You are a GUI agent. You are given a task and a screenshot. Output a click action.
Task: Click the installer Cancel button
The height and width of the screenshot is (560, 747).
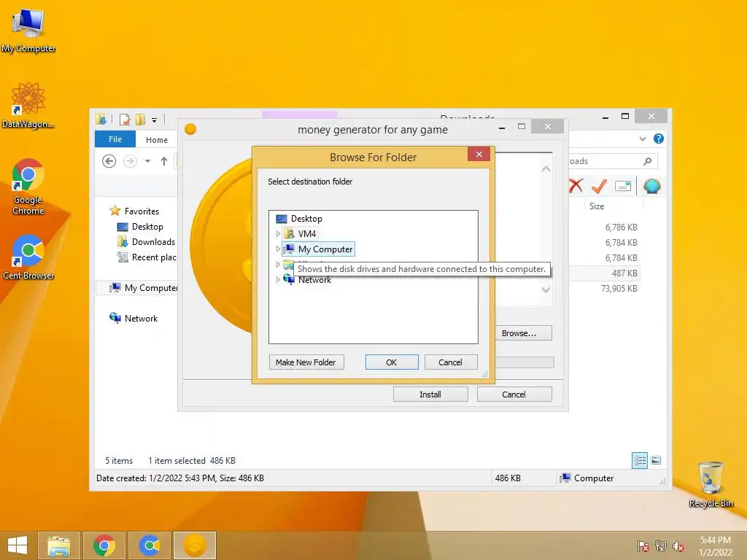(x=514, y=394)
